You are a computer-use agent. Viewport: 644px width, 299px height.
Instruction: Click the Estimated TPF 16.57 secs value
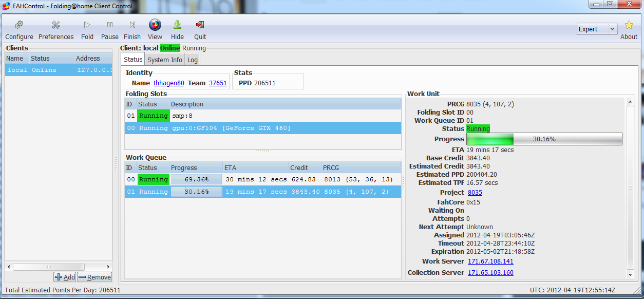click(482, 182)
